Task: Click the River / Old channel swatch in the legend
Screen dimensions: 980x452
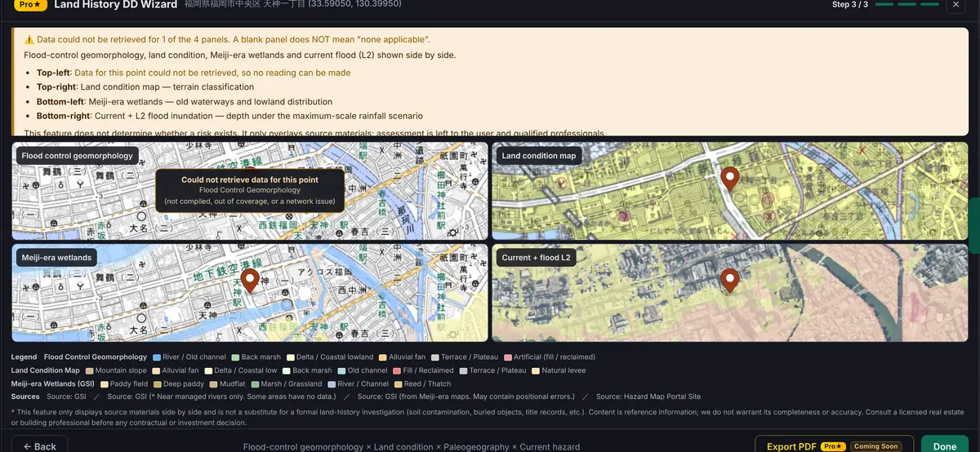Action: point(156,357)
